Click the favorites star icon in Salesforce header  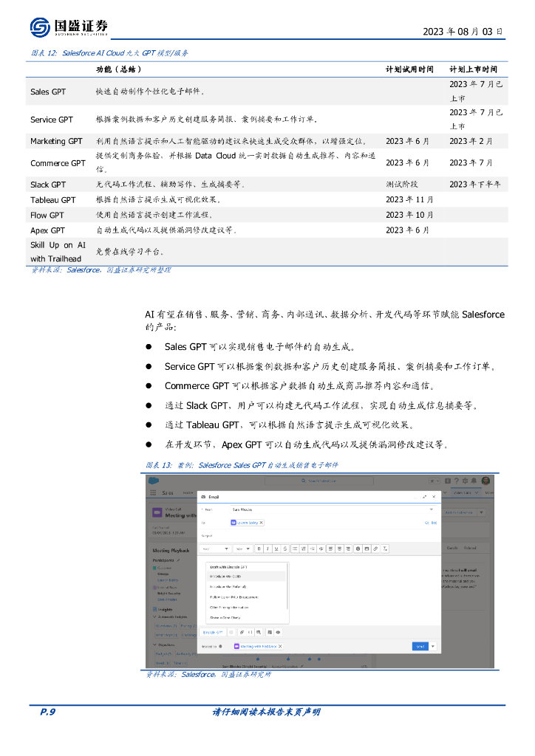[x=433, y=481]
